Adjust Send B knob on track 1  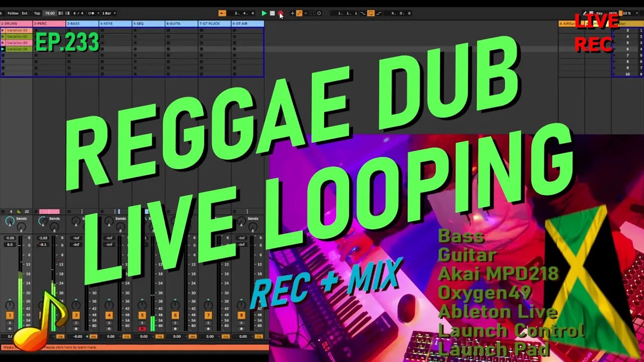pyautogui.click(x=22, y=227)
